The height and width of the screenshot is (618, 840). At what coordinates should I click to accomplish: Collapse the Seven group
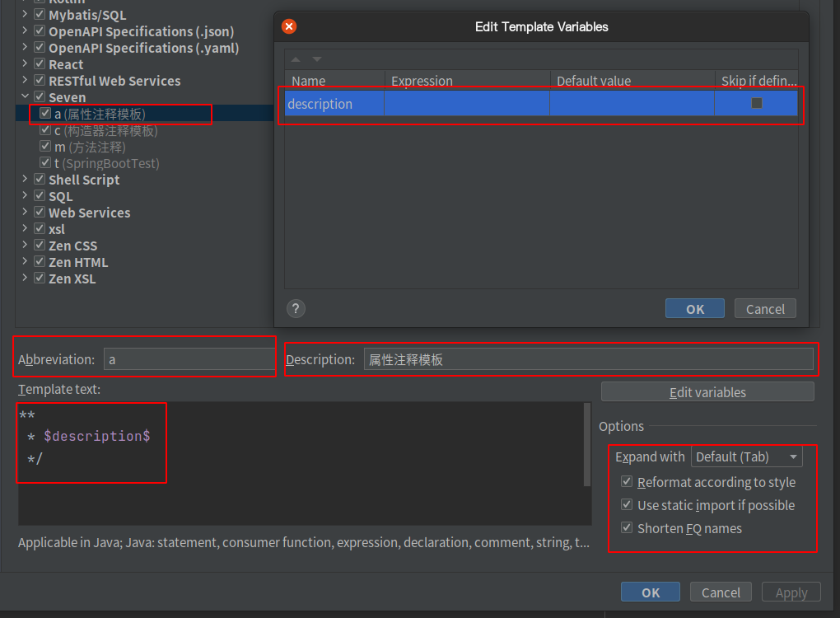[x=25, y=96]
